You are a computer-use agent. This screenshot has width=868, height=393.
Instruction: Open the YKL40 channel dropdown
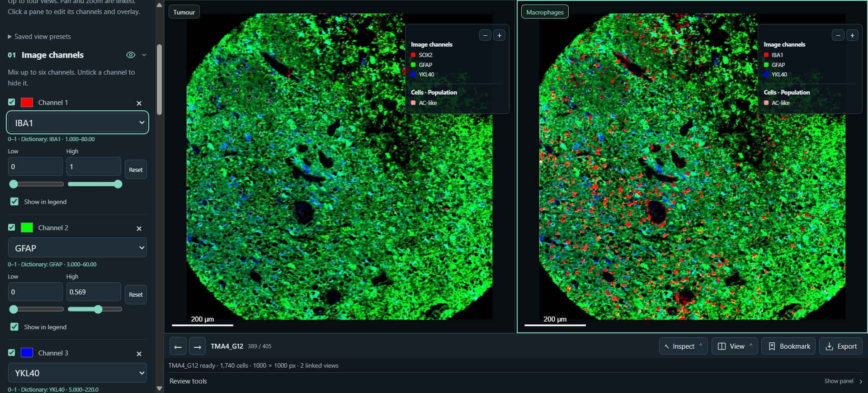77,373
